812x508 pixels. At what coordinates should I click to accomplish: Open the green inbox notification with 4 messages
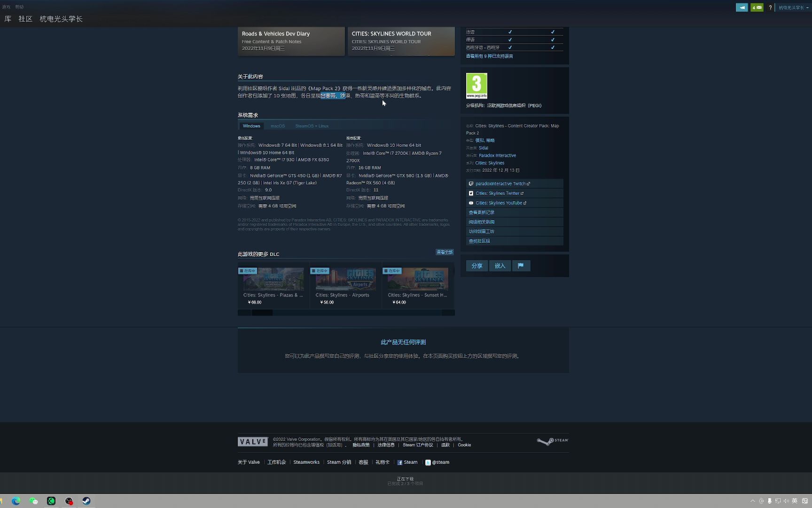(757, 8)
